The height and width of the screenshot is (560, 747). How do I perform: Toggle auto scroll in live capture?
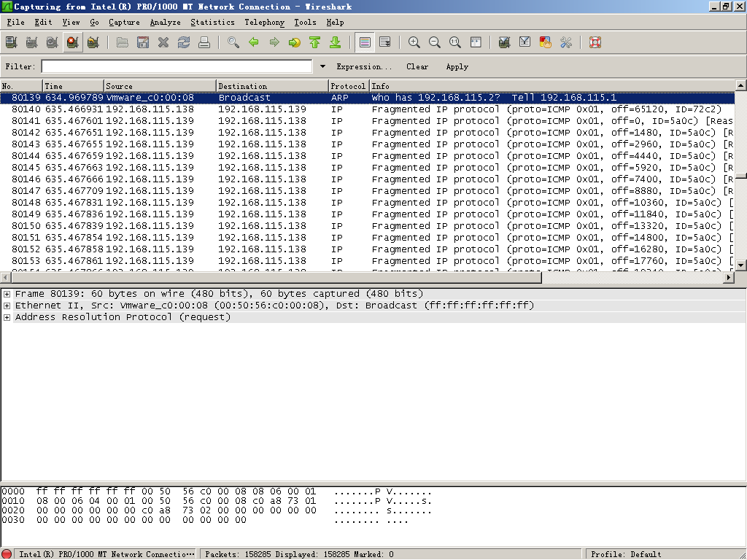coord(385,42)
